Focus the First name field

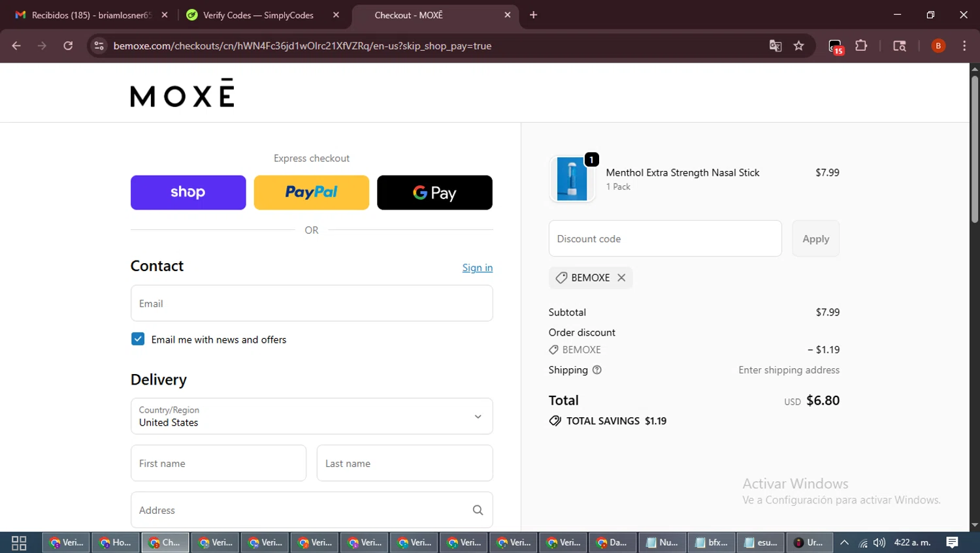[x=218, y=463]
